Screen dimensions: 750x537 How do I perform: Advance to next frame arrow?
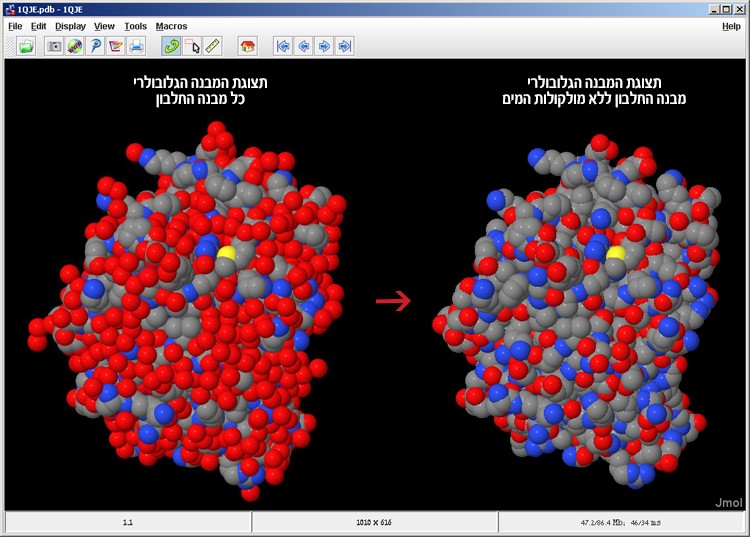coord(324,46)
